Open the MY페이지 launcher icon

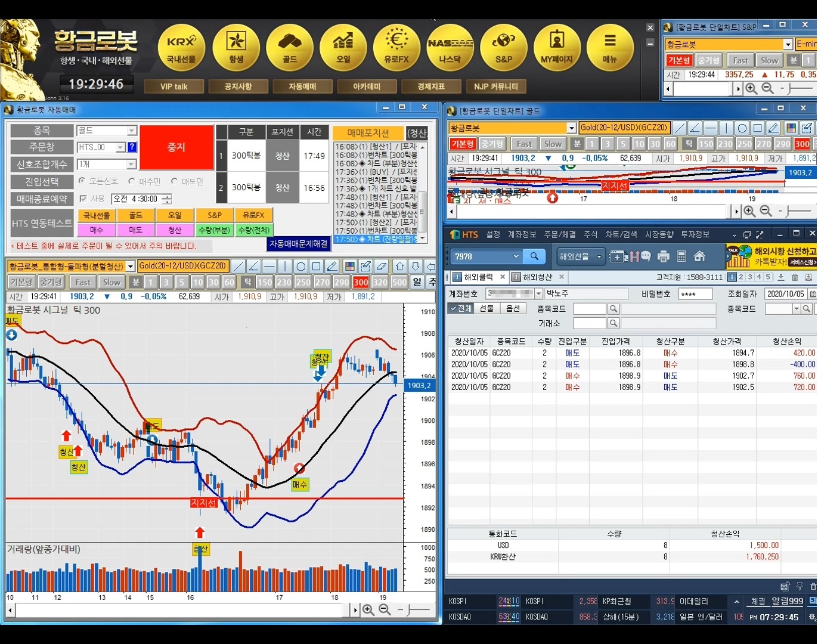pyautogui.click(x=557, y=47)
